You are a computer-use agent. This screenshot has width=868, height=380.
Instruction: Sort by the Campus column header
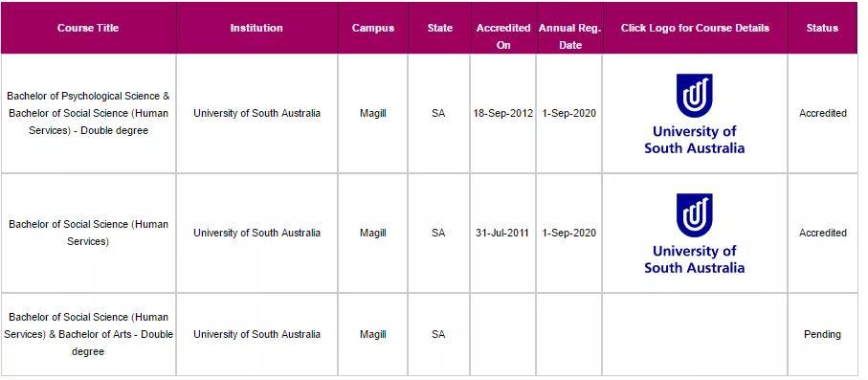point(373,28)
